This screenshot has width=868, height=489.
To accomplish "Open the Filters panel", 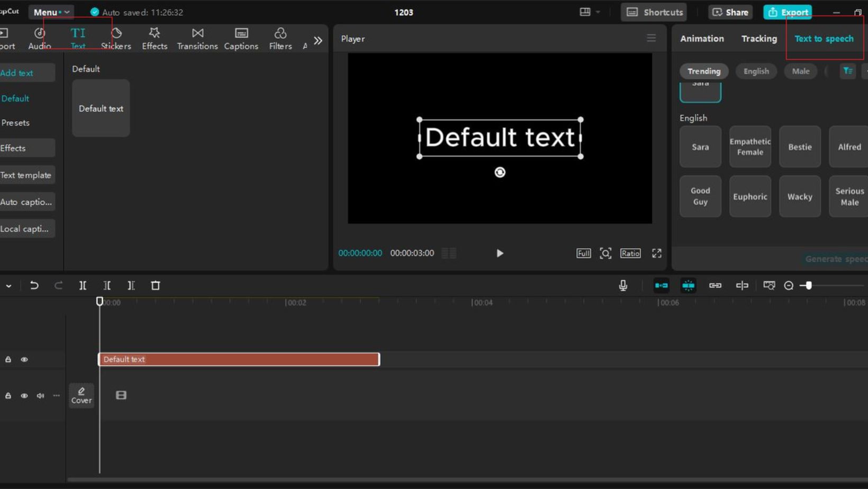I will [281, 39].
